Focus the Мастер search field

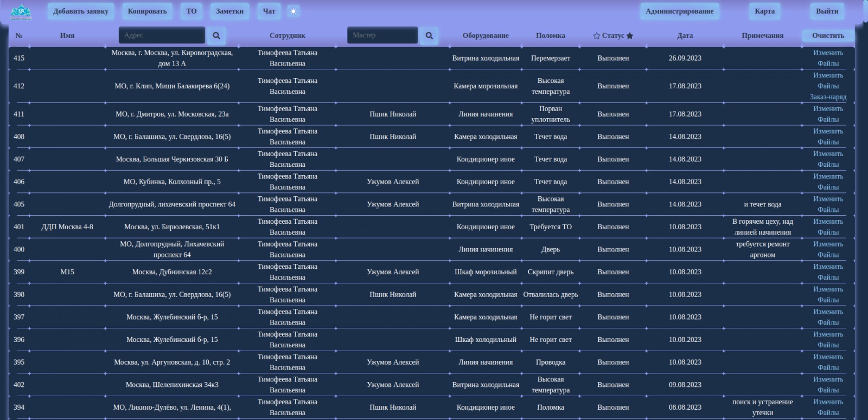pyautogui.click(x=382, y=35)
